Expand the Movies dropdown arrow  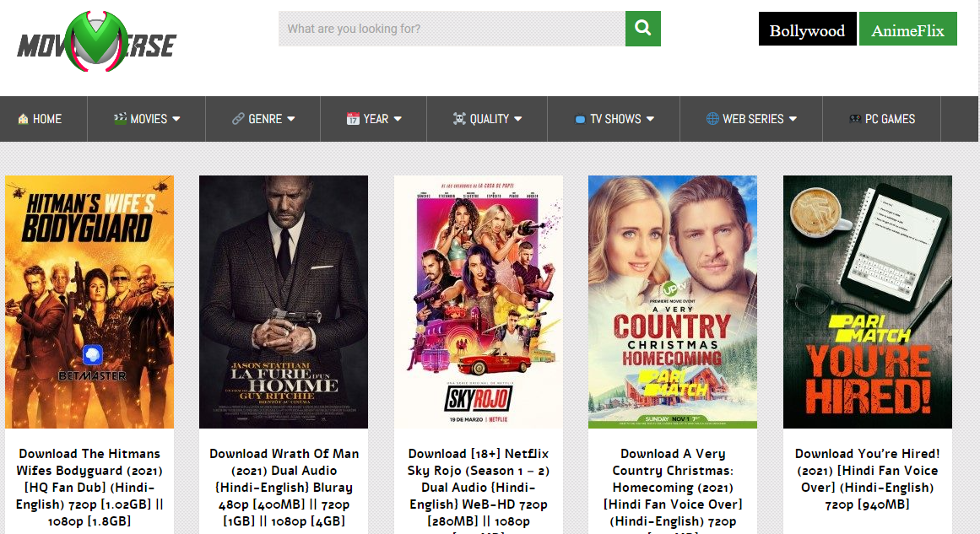176,119
